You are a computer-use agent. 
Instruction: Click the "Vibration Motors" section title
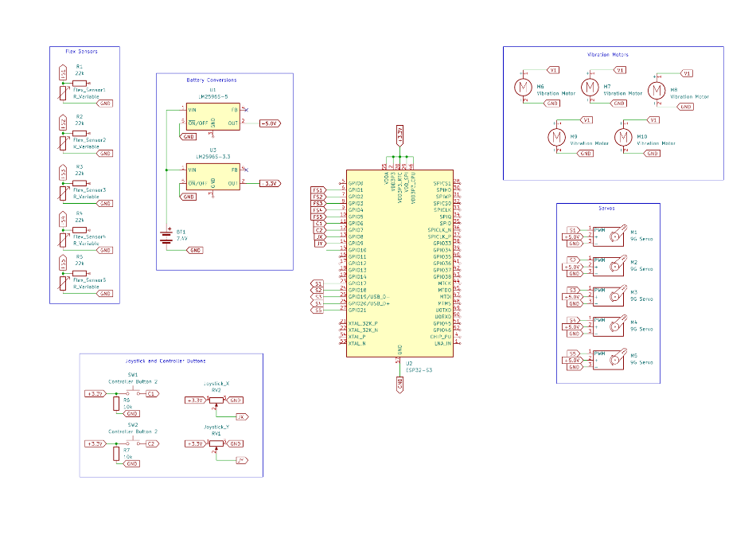(607, 55)
